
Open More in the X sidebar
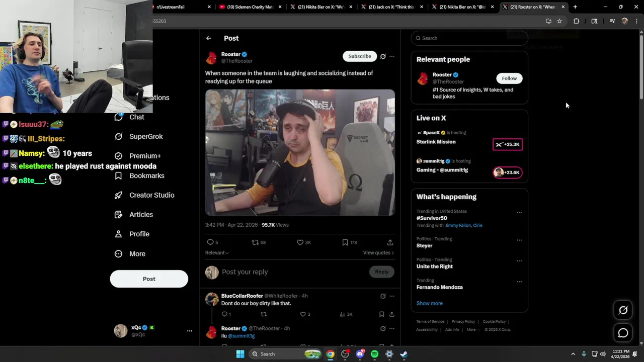130,254
